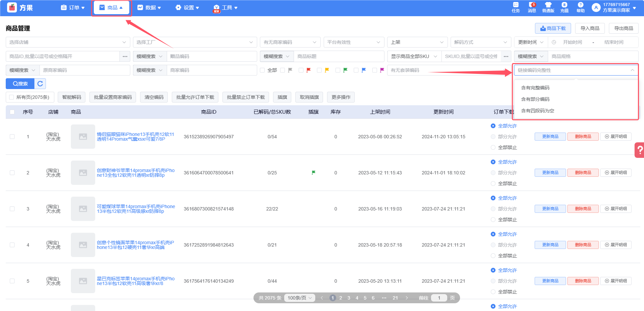Open the 订单 menu in top navigation
Screen dimensions: 644x311
(73, 8)
